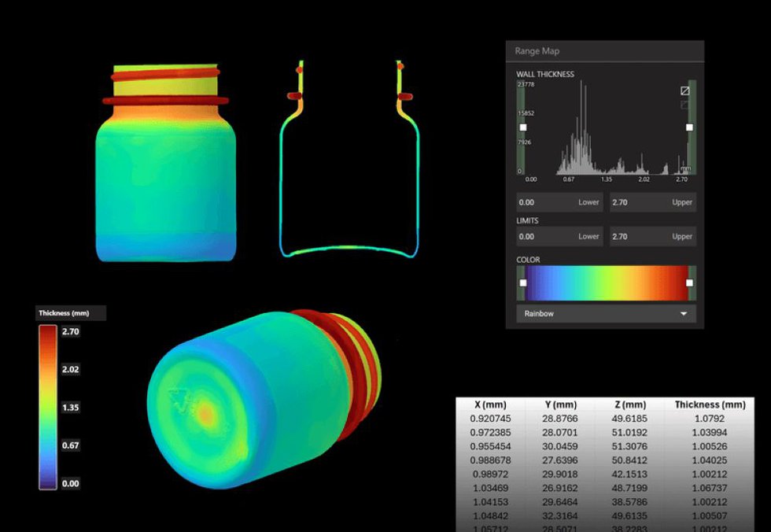Click the left handle on the COLOR gradient
The width and height of the screenshot is (771, 532).
tap(524, 281)
